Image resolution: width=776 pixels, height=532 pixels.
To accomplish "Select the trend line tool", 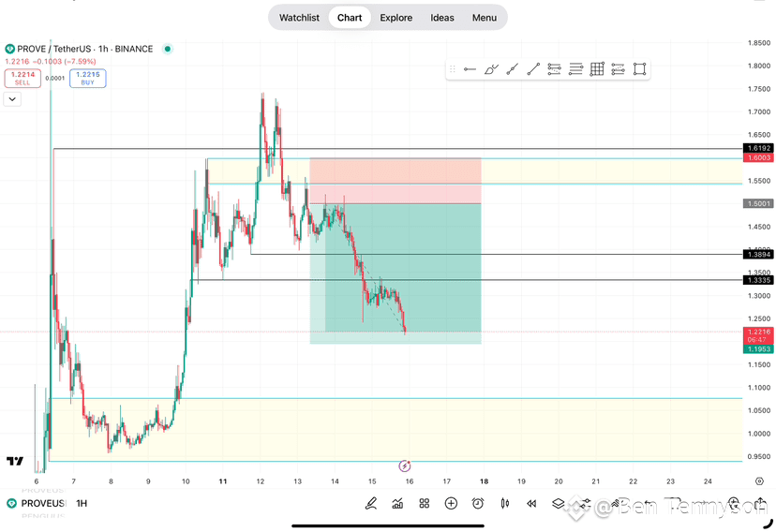I will pyautogui.click(x=533, y=69).
